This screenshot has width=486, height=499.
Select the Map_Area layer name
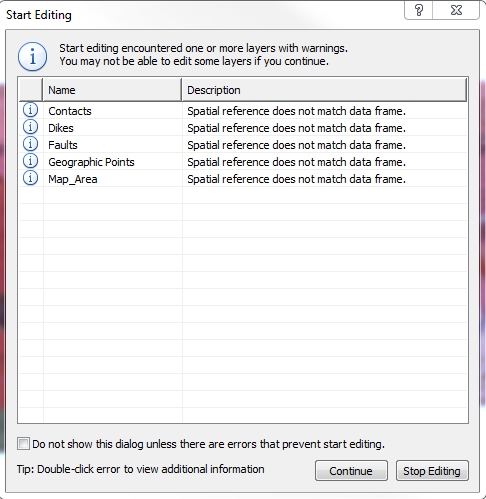click(73, 179)
